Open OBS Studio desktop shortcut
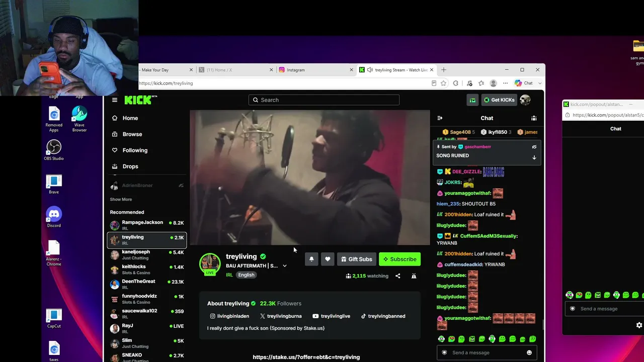 click(x=54, y=150)
